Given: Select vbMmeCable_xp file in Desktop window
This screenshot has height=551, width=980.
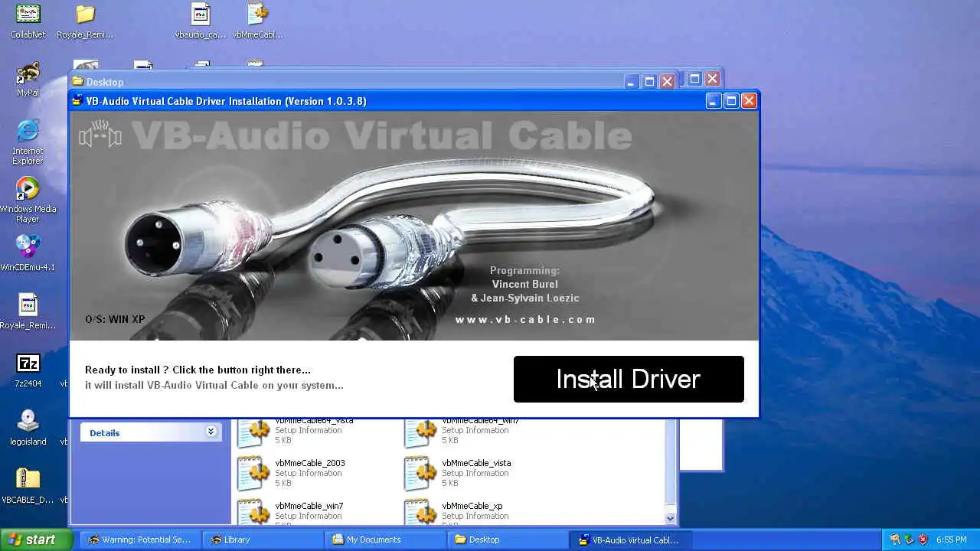Looking at the screenshot, I should (x=453, y=511).
